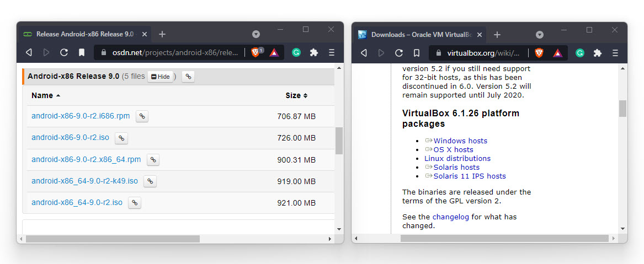The image size is (644, 264).
Task: Go forward in the osdn.net window
Action: point(46,52)
